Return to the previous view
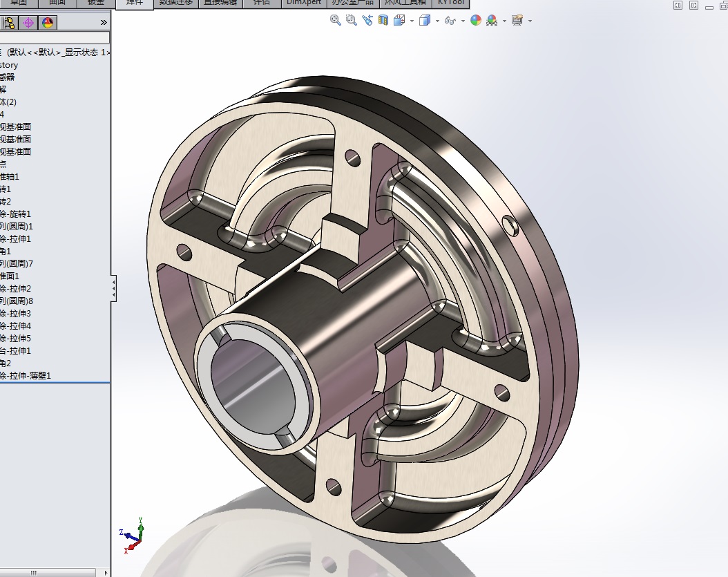This screenshot has width=728, height=577. click(367, 20)
